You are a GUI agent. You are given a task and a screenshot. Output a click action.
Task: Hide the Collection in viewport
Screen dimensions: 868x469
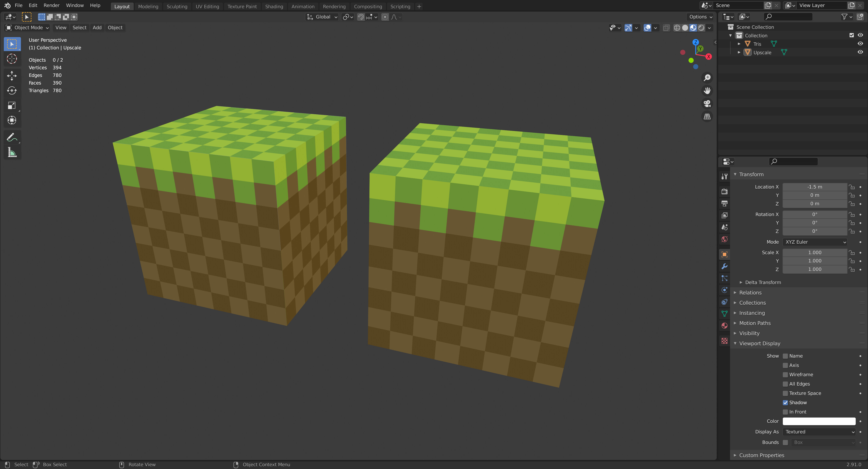(860, 35)
